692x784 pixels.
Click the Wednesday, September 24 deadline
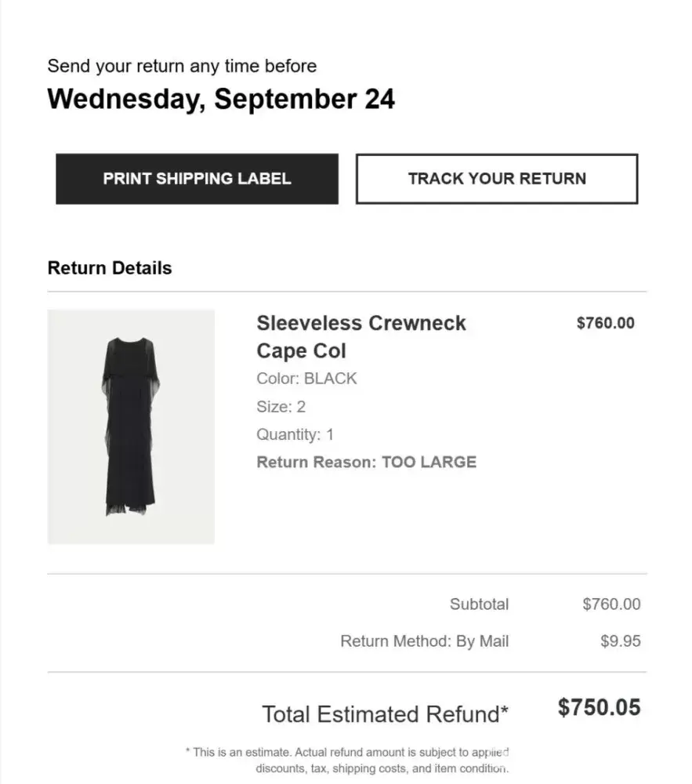coord(221,100)
